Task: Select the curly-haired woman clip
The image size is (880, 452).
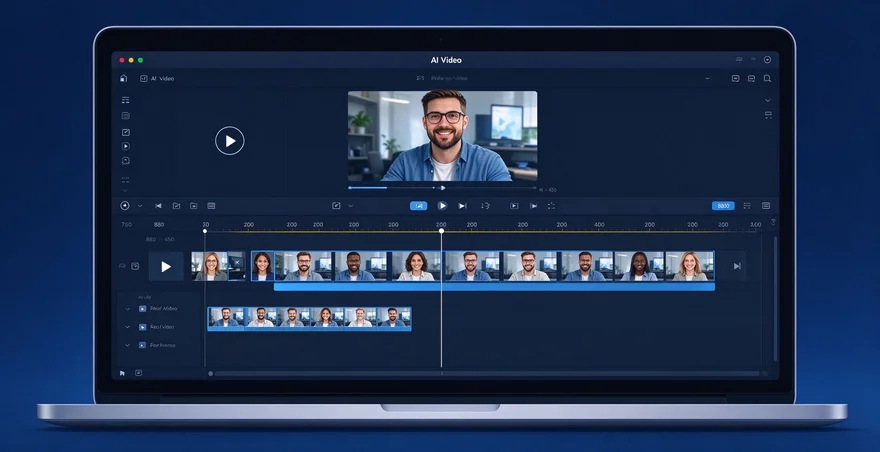Action: tap(416, 266)
